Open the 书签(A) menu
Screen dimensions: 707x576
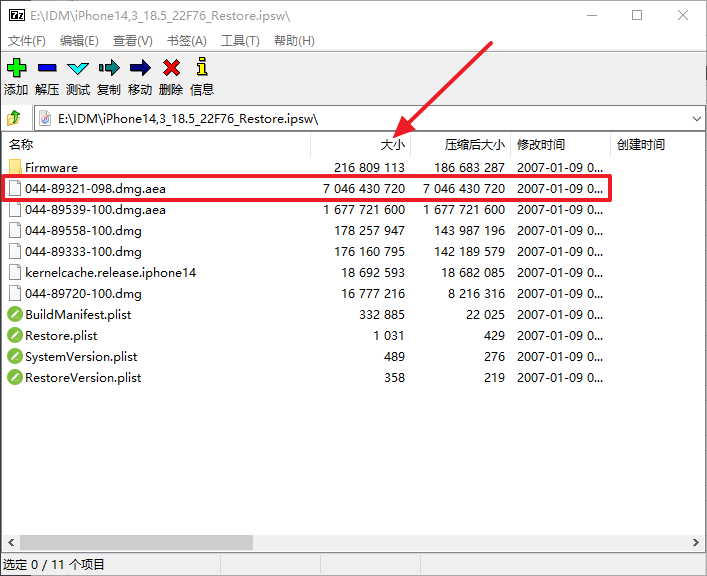187,41
